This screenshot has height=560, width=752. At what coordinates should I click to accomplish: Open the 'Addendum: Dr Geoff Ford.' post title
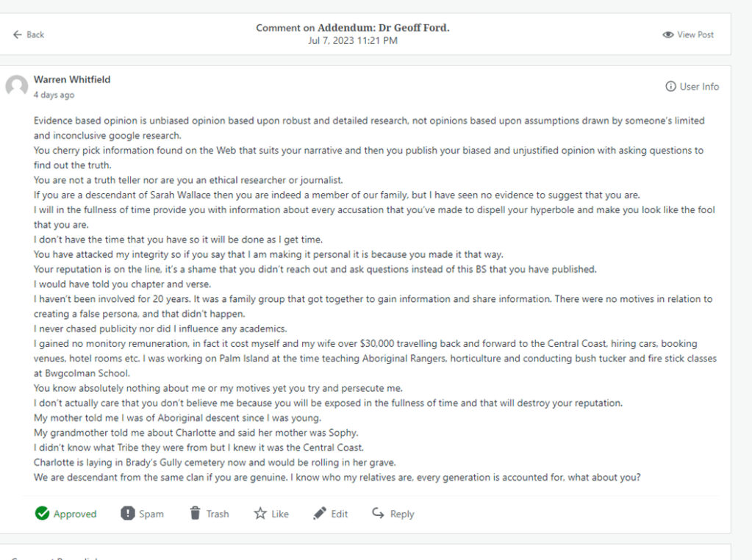click(x=383, y=28)
